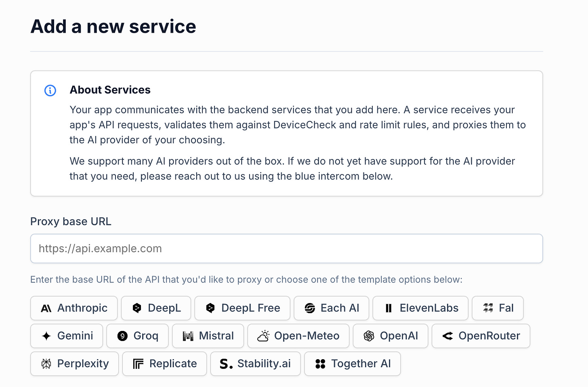Click the hint text 'Enter the base URL of the API'

click(x=246, y=280)
